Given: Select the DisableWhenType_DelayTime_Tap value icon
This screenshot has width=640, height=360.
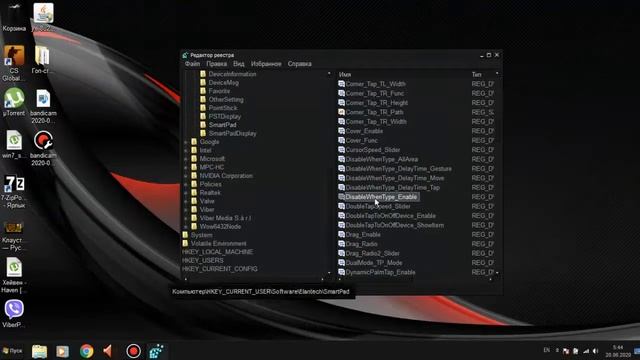Looking at the screenshot, I should 342,187.
